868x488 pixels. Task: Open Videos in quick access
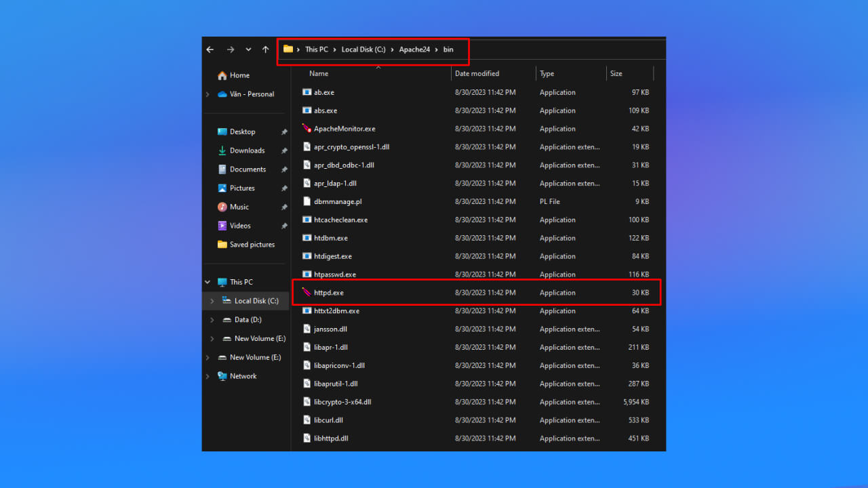pyautogui.click(x=241, y=226)
